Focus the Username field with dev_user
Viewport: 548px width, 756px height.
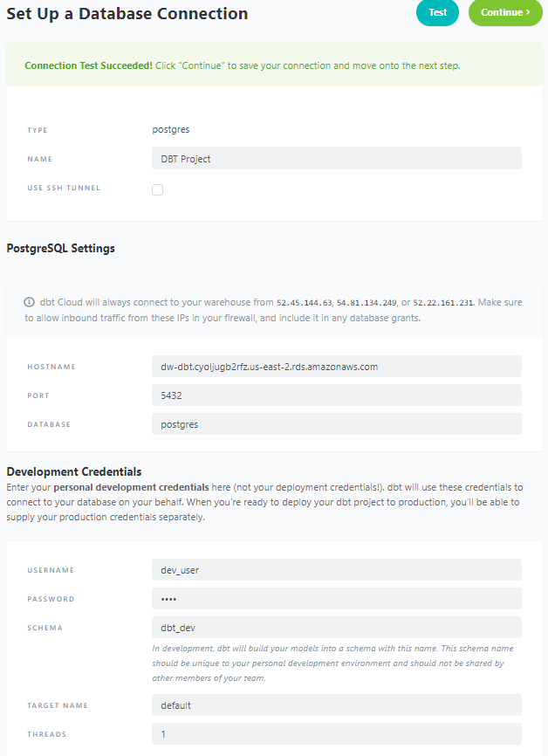tap(336, 570)
